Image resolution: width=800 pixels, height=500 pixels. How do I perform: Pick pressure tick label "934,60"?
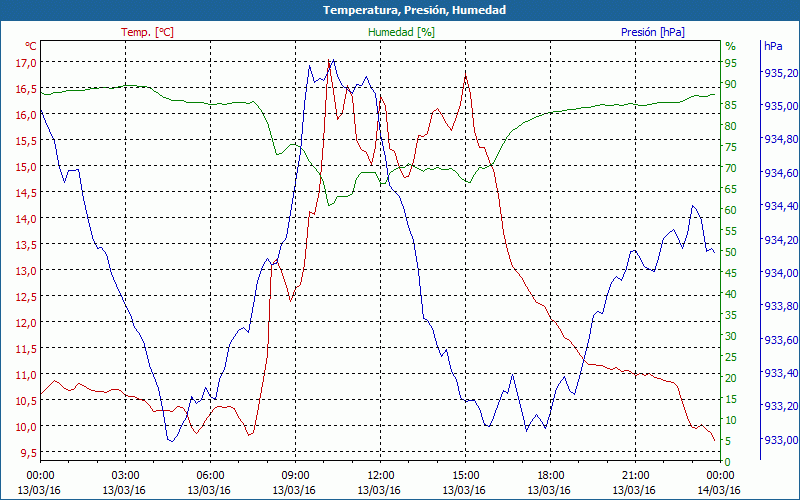(781, 173)
